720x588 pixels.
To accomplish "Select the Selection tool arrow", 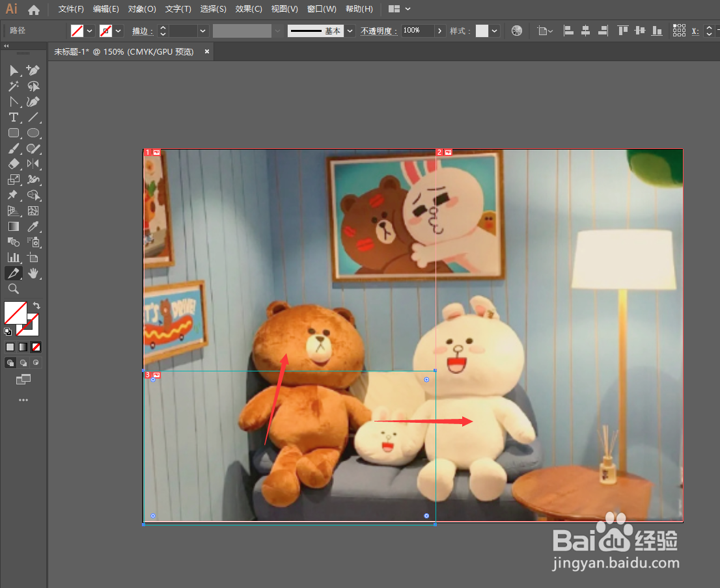I will tap(14, 70).
